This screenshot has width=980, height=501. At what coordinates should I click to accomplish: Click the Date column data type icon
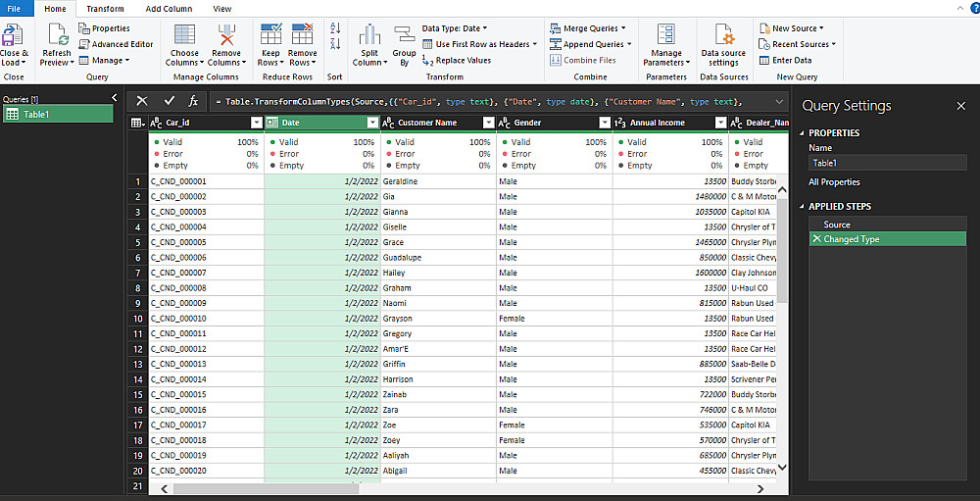[272, 123]
